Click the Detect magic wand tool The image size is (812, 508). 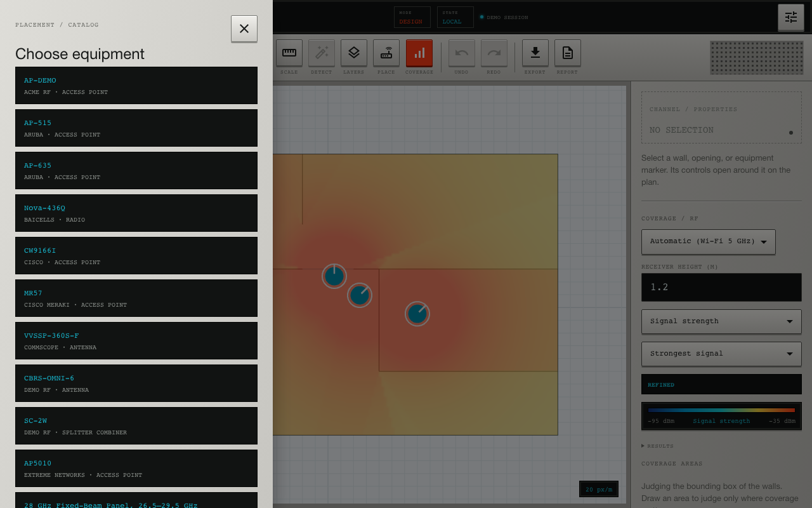pyautogui.click(x=322, y=53)
